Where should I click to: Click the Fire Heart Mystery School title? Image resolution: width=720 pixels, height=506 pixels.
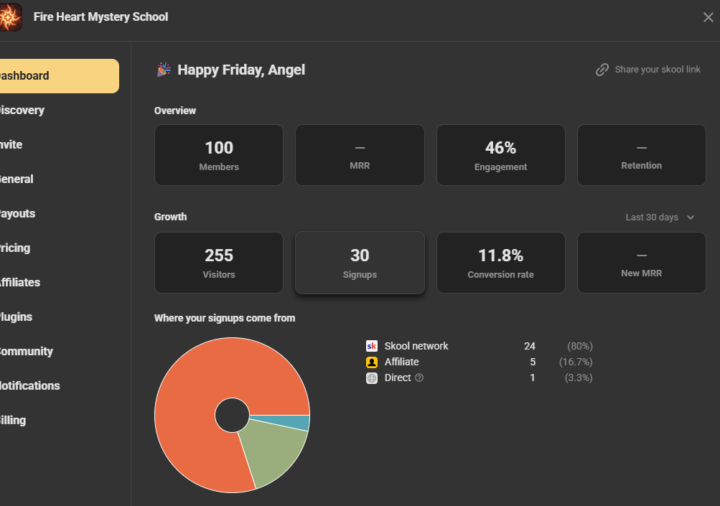point(101,17)
